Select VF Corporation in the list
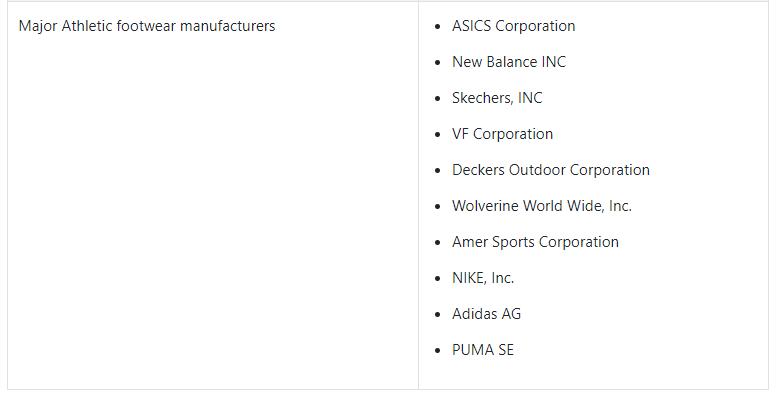This screenshot has width=776, height=396. pos(502,134)
